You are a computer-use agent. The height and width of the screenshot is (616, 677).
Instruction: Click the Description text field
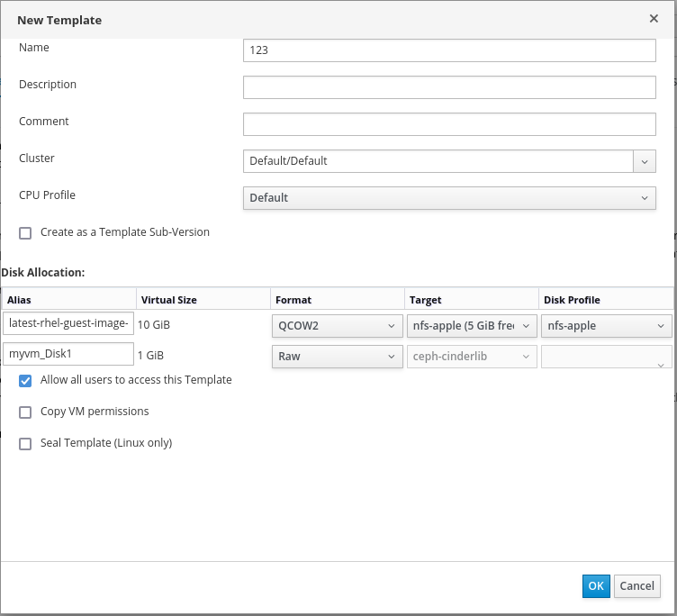(448, 87)
